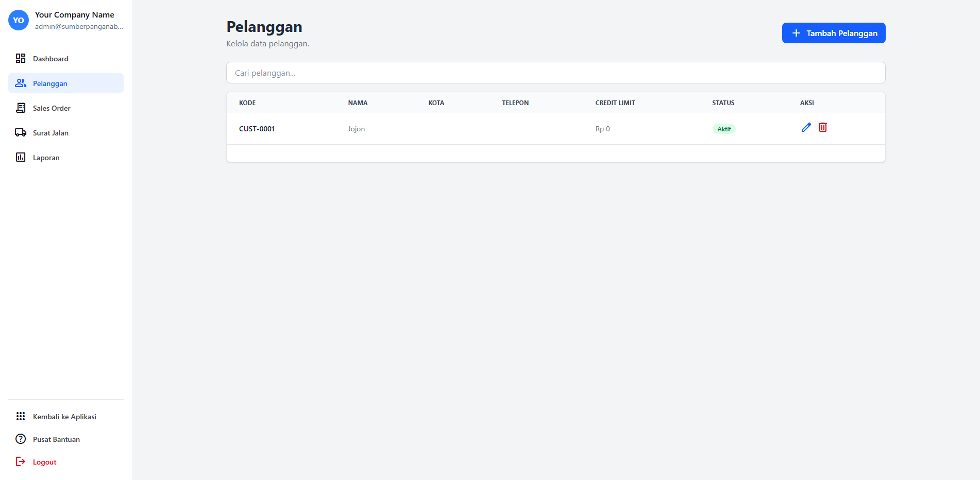The width and height of the screenshot is (980, 480).
Task: Click the CUST-0001 customer code
Action: [x=257, y=129]
